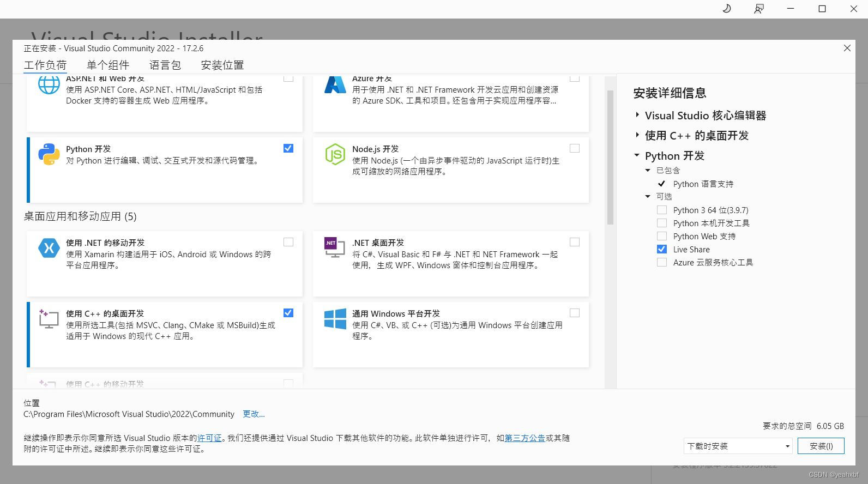
Task: Click the 要求的总空间 6.05 GB text
Action: [803, 426]
